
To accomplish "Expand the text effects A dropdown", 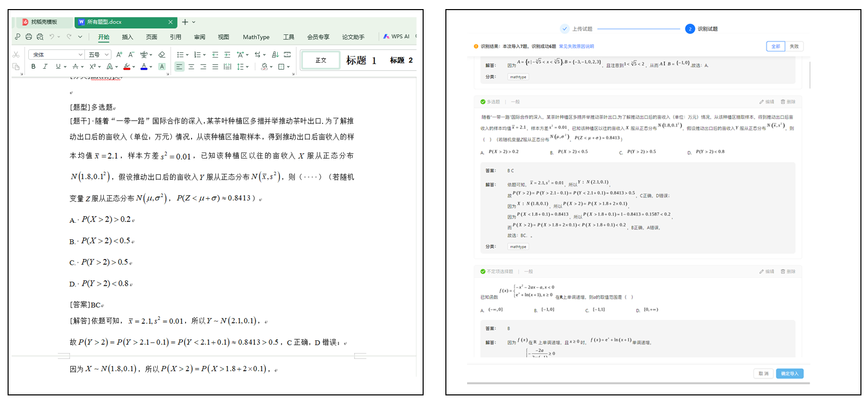I will coord(117,67).
